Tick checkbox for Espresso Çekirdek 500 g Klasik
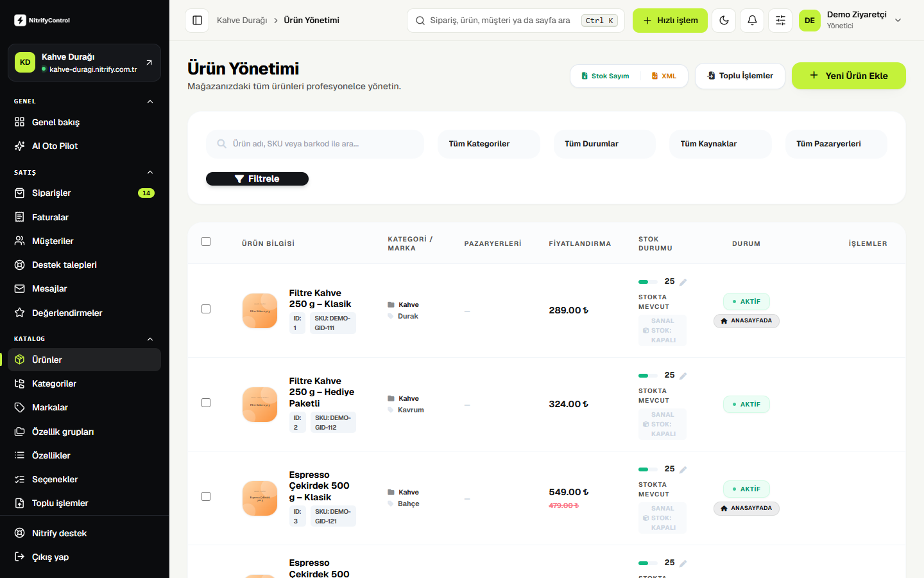 [206, 496]
